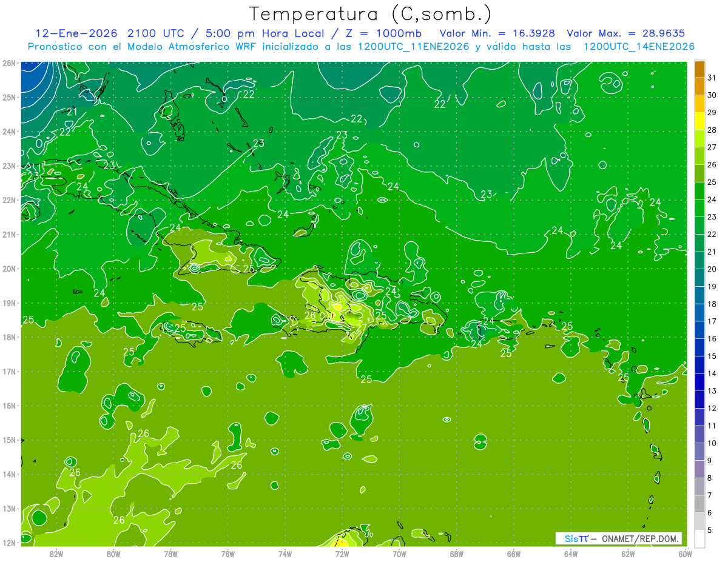The image size is (728, 562).
Task: Click the legend color band between 28 and 29
Action: 699,121
